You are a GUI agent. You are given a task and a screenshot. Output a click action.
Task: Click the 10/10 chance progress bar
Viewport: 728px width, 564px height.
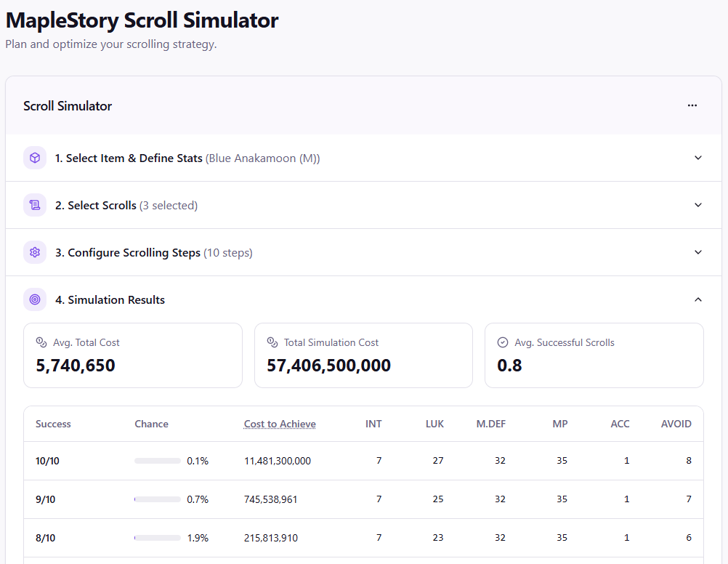(x=158, y=461)
